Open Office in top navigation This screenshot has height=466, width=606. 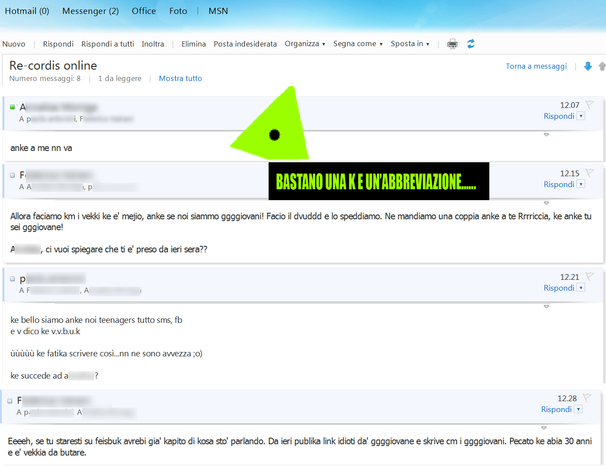[x=143, y=11]
